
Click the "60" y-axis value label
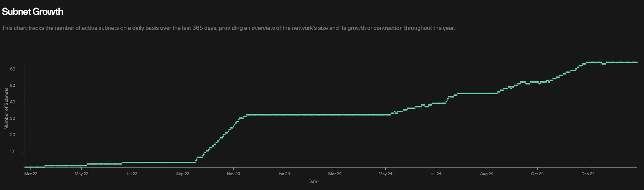tap(13, 69)
